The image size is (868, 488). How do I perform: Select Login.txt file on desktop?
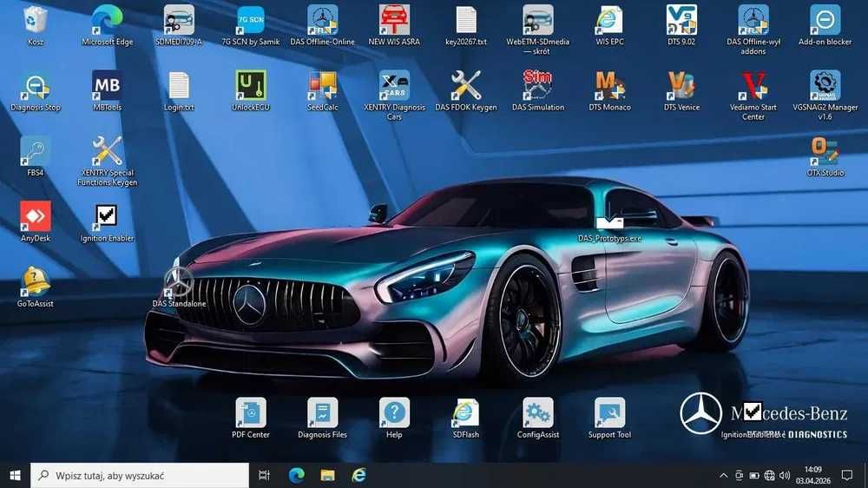[179, 86]
